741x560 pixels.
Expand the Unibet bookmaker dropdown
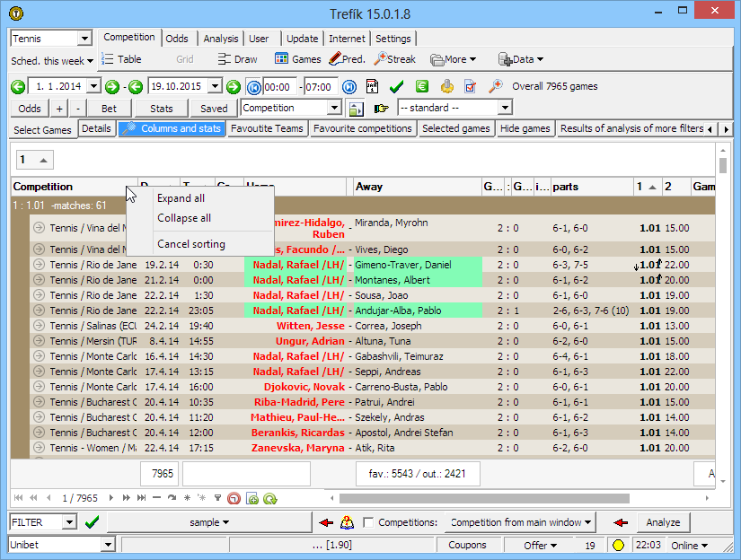pyautogui.click(x=108, y=545)
